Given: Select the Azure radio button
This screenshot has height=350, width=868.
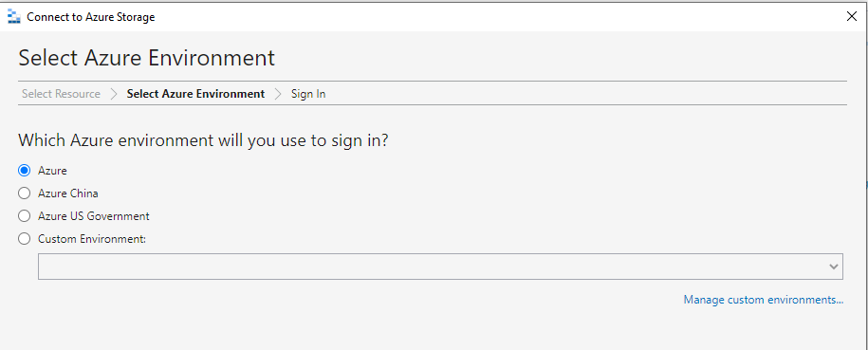Looking at the screenshot, I should coord(24,171).
